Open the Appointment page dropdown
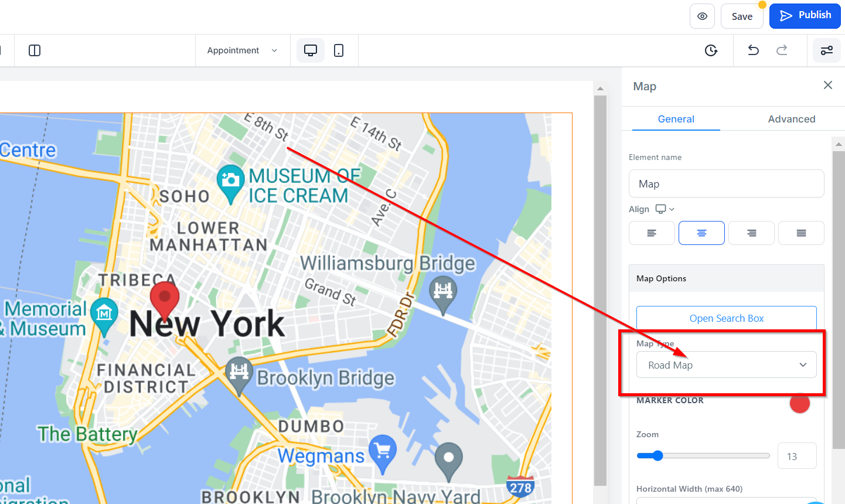 (241, 50)
